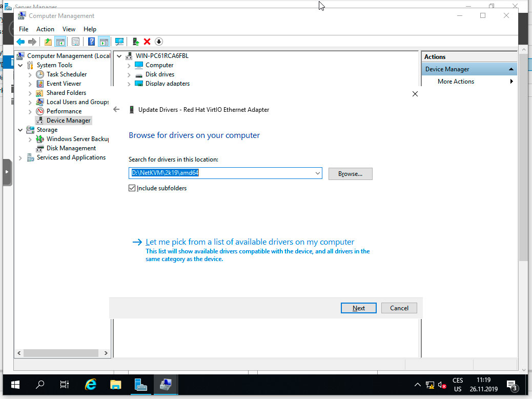Open the driver location path dropdown
532x399 pixels.
pos(318,173)
